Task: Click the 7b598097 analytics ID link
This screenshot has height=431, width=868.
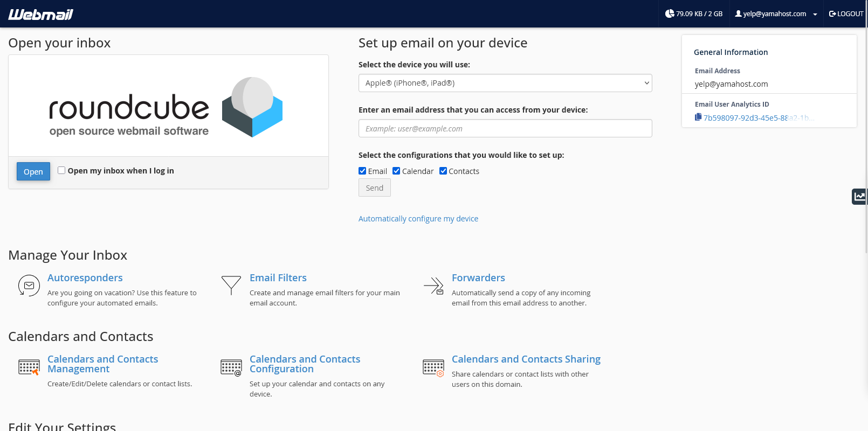Action: click(x=759, y=117)
